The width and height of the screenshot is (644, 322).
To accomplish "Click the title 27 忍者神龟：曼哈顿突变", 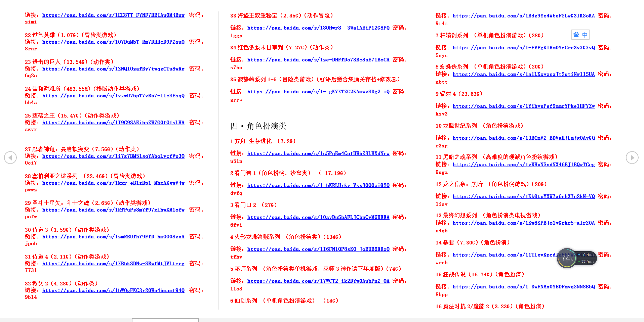I will tap(82, 149).
